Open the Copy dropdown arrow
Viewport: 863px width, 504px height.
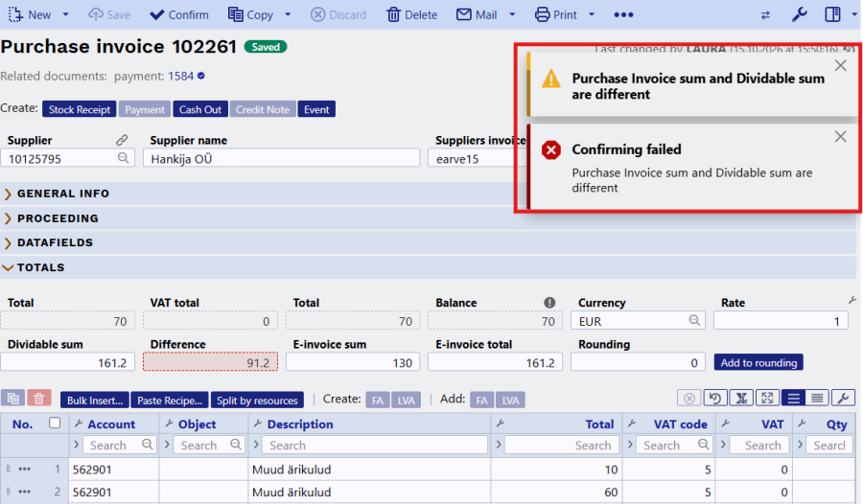click(x=288, y=15)
